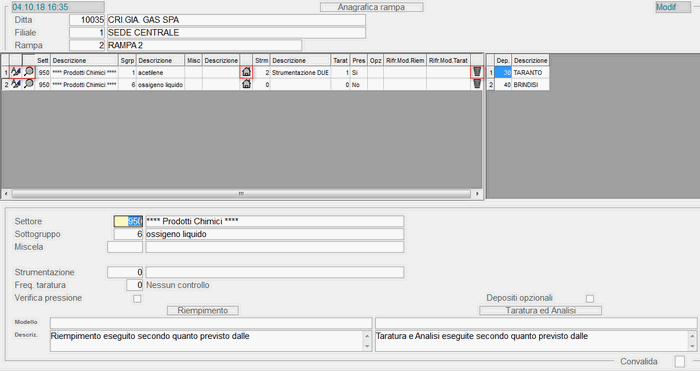
Task: Delete row 1 with the trash icon
Action: (477, 72)
